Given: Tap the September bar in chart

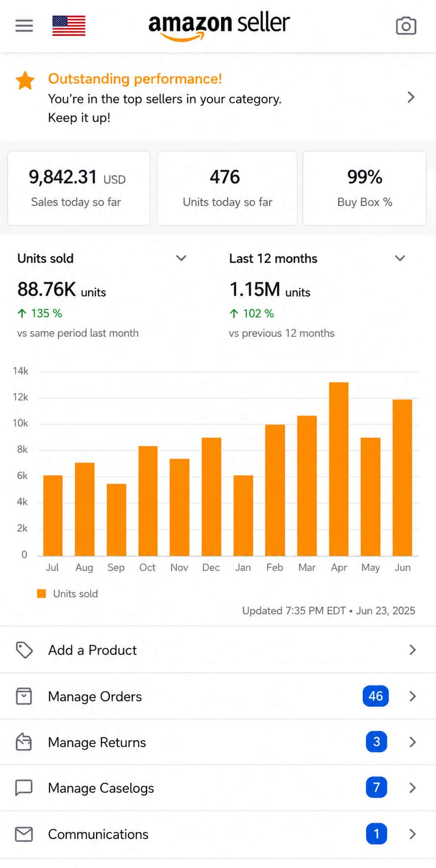Looking at the screenshot, I should [x=116, y=520].
